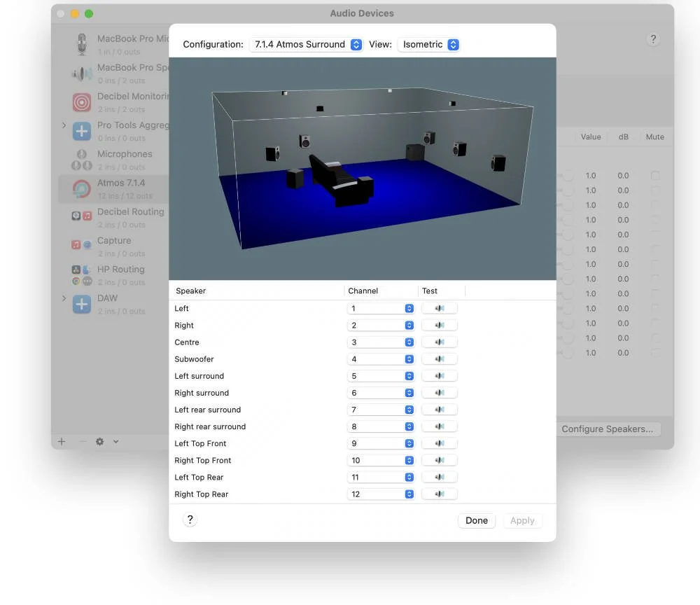Click the Speaker column header
The image size is (700, 605).
pos(190,291)
